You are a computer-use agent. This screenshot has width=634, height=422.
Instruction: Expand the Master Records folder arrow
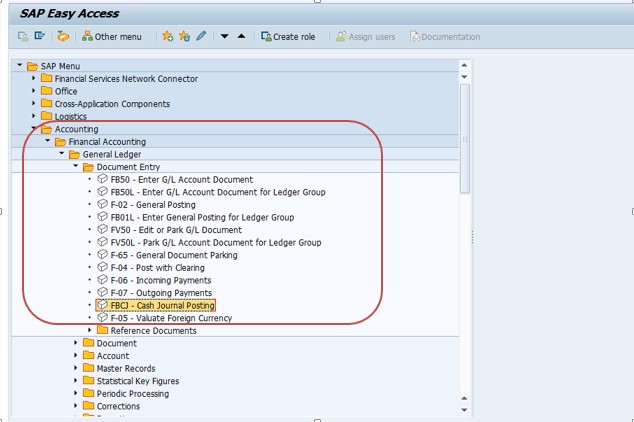pos(76,367)
